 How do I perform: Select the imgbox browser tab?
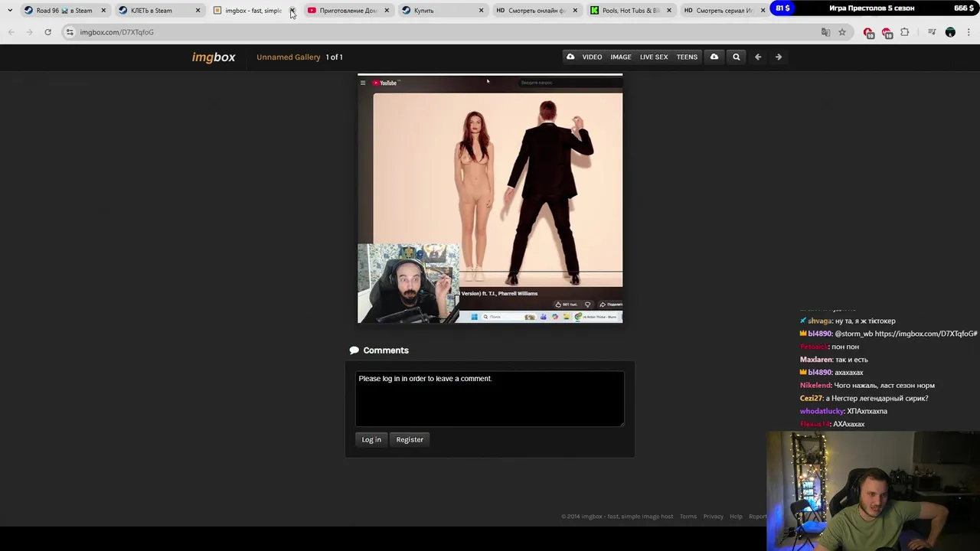click(248, 11)
